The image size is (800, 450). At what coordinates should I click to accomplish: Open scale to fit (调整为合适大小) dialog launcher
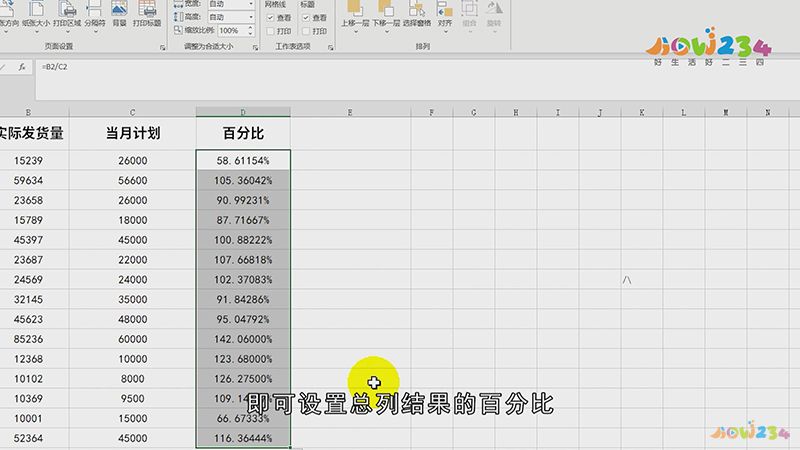(x=255, y=47)
